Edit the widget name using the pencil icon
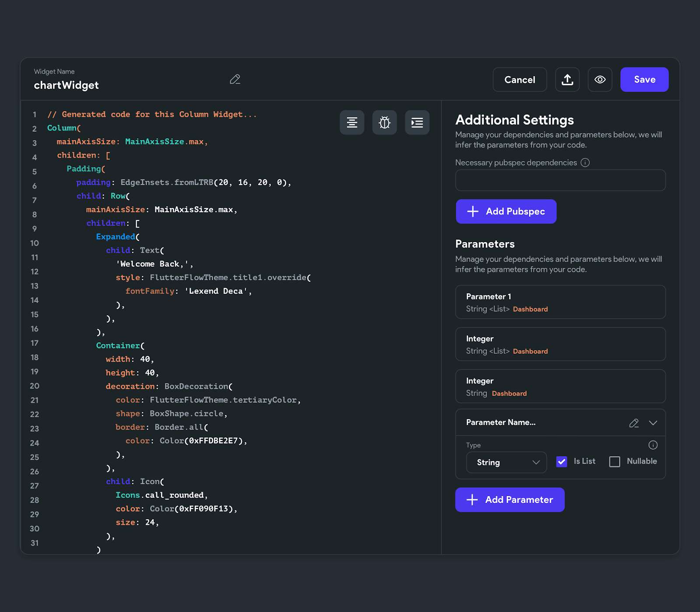The height and width of the screenshot is (612, 700). [x=235, y=79]
